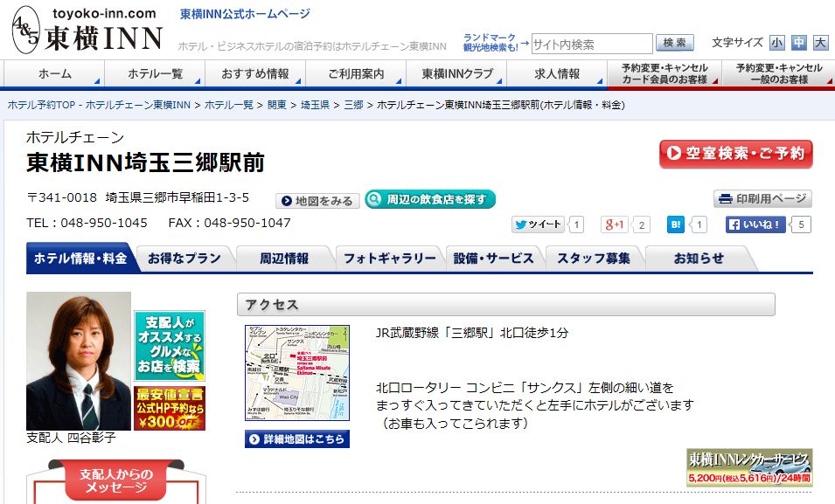Click the 支配人 四谷彰子 caption
This screenshot has height=504, width=835.
[x=72, y=438]
